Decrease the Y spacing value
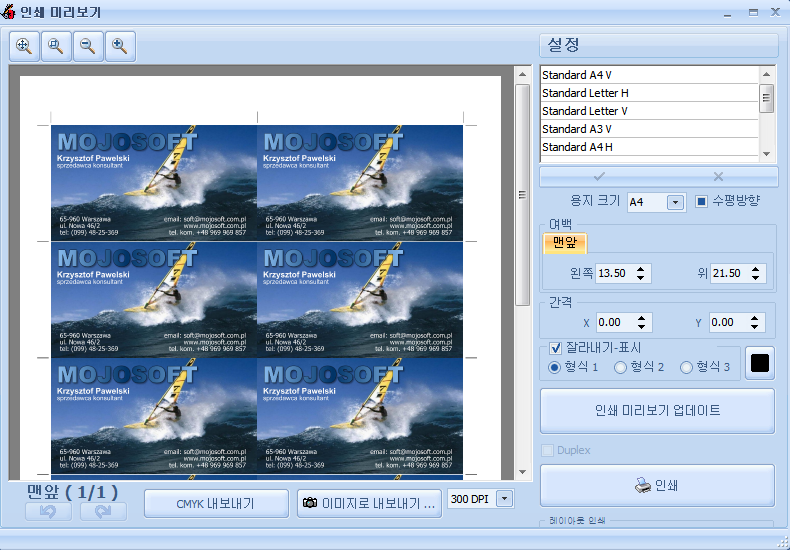This screenshot has height=550, width=790. click(754, 326)
